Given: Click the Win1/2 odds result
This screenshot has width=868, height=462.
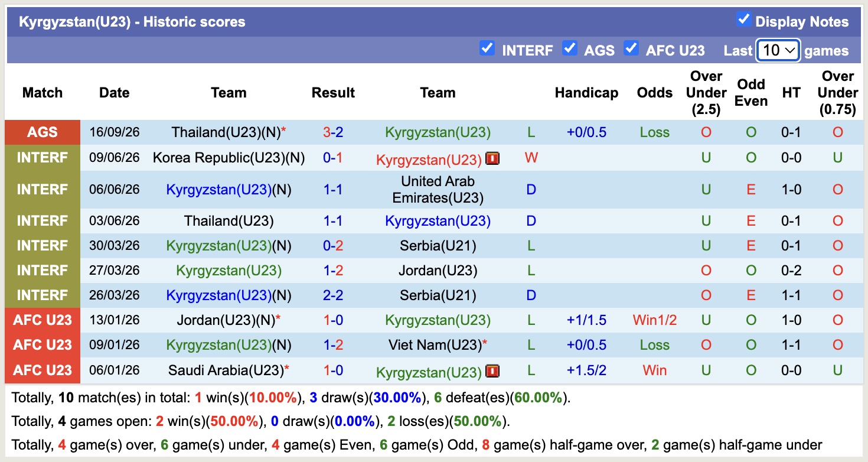Looking at the screenshot, I should point(655,320).
